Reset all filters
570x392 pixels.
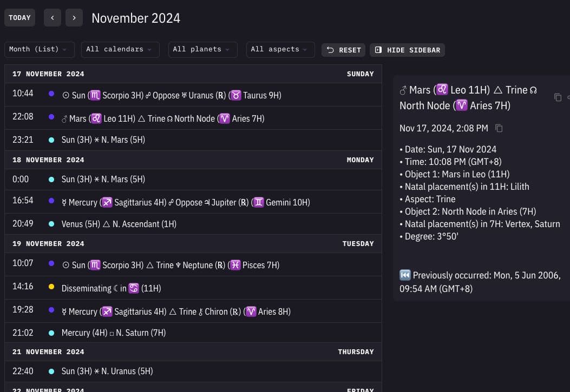(343, 50)
